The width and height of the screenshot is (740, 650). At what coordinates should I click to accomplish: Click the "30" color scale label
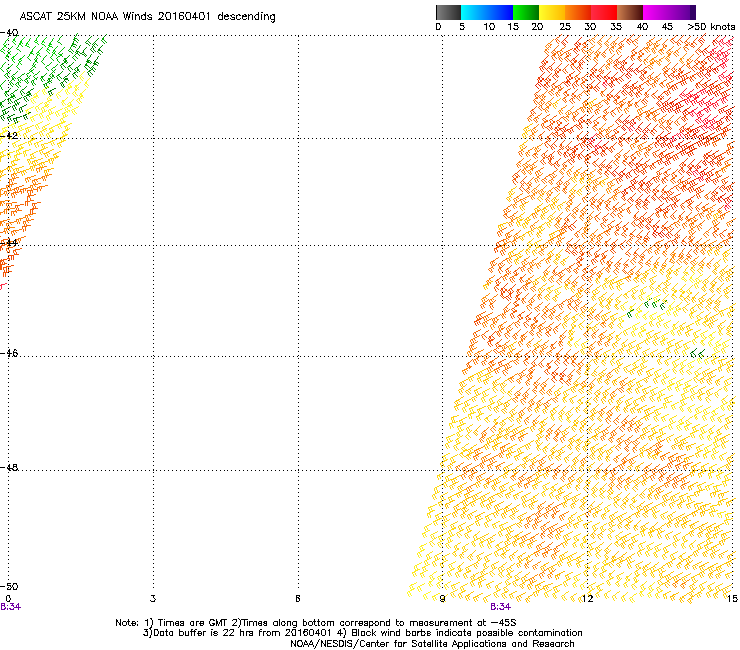point(590,27)
